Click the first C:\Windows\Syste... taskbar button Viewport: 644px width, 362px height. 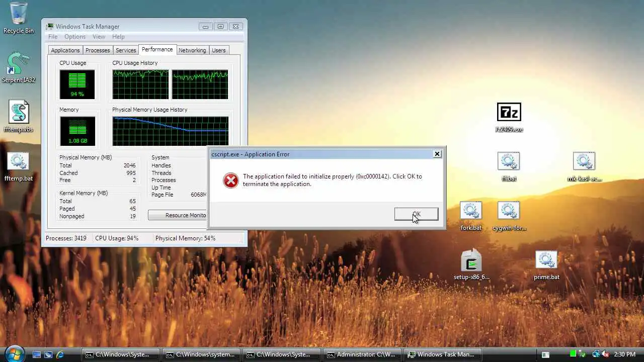121,354
